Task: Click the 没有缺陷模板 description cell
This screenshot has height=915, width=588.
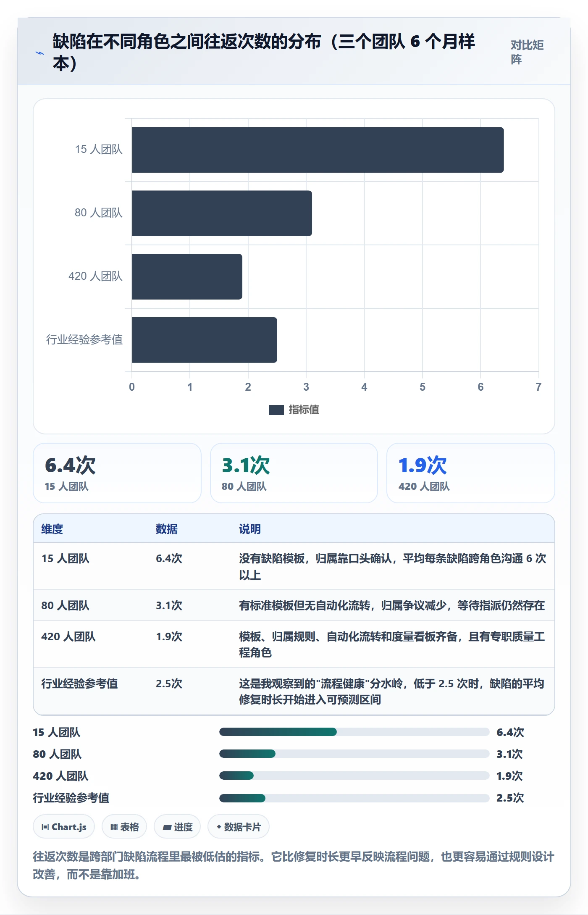Action: pos(393,566)
